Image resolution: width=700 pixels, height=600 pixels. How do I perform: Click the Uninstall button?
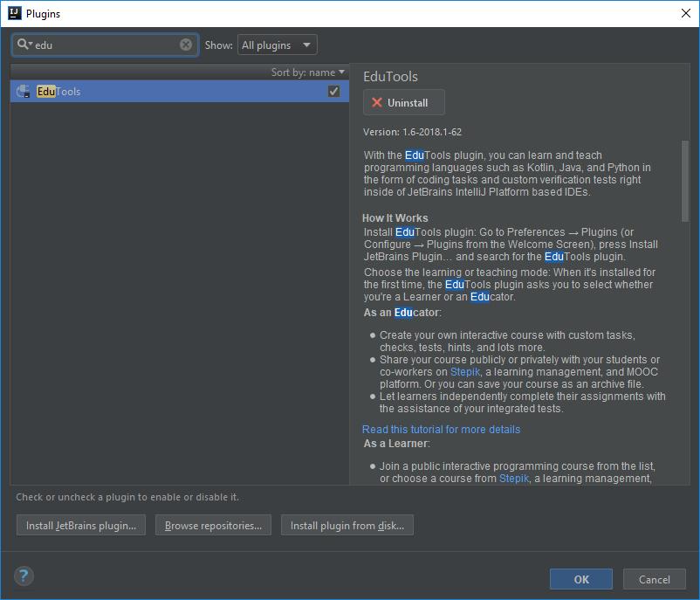[x=403, y=102]
